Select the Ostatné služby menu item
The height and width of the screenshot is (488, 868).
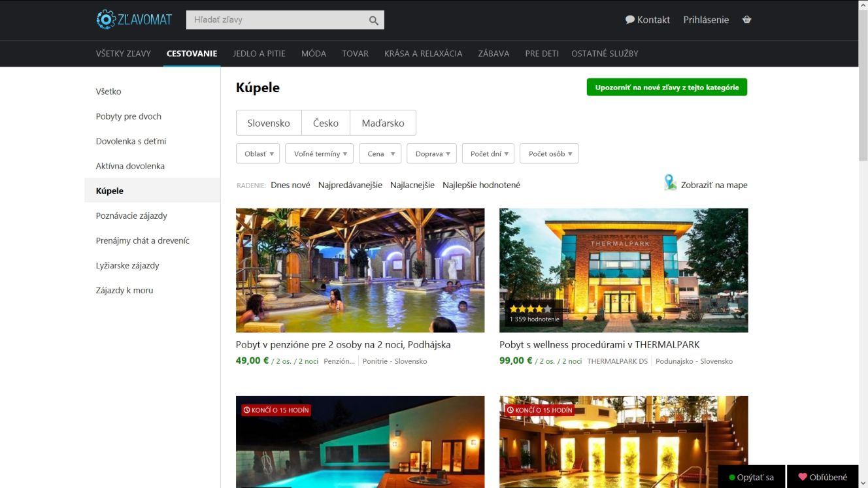tap(605, 54)
